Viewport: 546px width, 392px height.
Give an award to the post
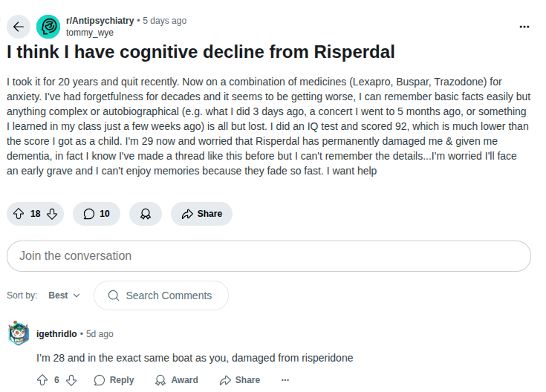(x=146, y=214)
